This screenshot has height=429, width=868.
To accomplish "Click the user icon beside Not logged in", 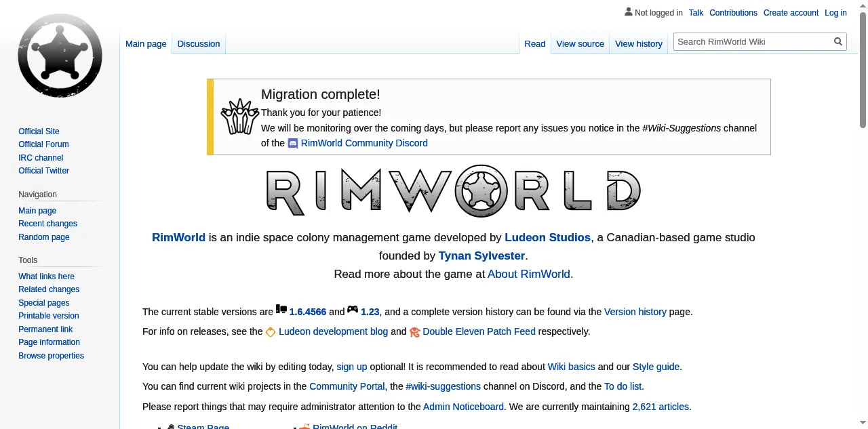I will point(628,12).
